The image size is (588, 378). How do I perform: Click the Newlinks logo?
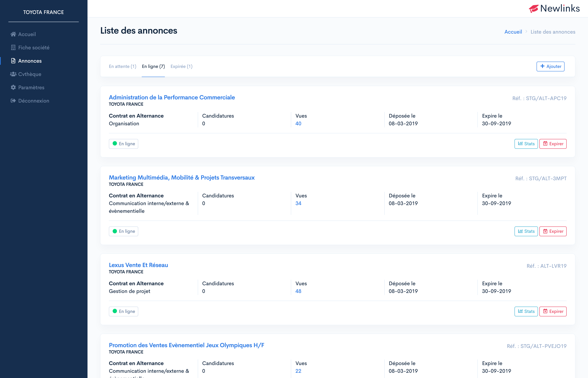click(x=554, y=8)
